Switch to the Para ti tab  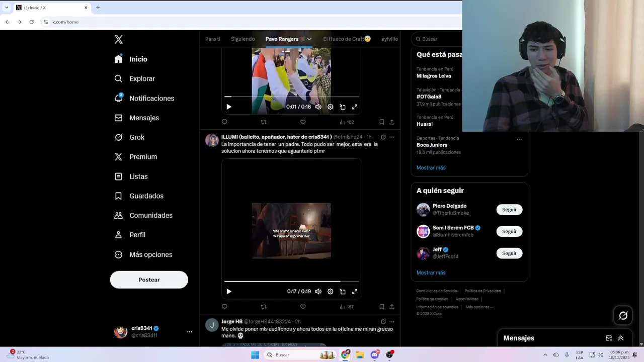click(x=213, y=39)
